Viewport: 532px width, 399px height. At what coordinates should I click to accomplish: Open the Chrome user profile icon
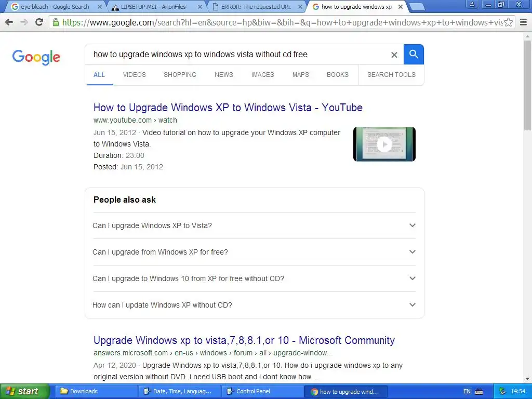tap(472, 4)
